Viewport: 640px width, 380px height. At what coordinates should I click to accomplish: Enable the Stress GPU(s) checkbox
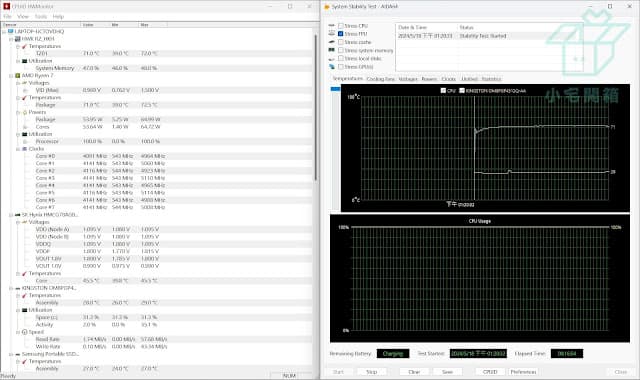point(340,67)
